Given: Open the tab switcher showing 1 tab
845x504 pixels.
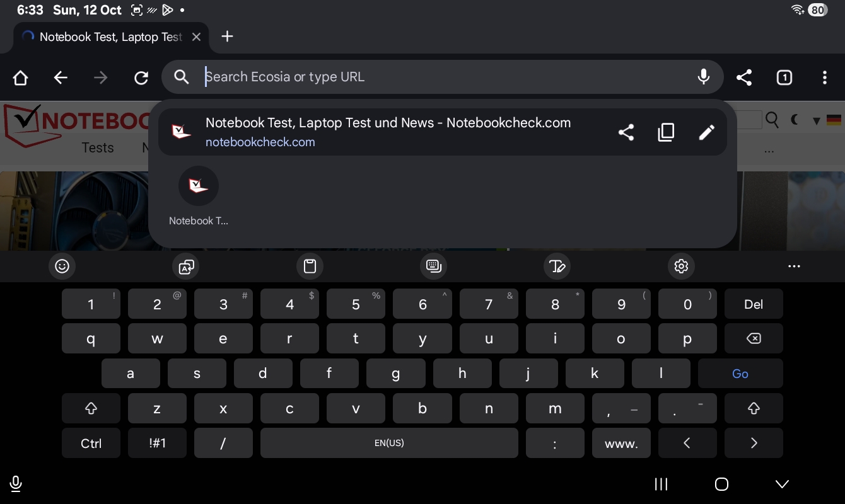Looking at the screenshot, I should [784, 77].
